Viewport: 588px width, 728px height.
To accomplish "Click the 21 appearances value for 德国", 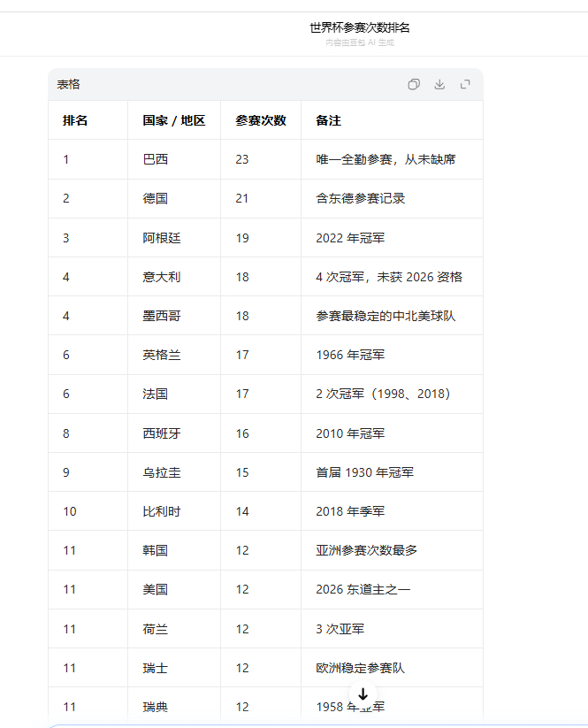I will [242, 198].
